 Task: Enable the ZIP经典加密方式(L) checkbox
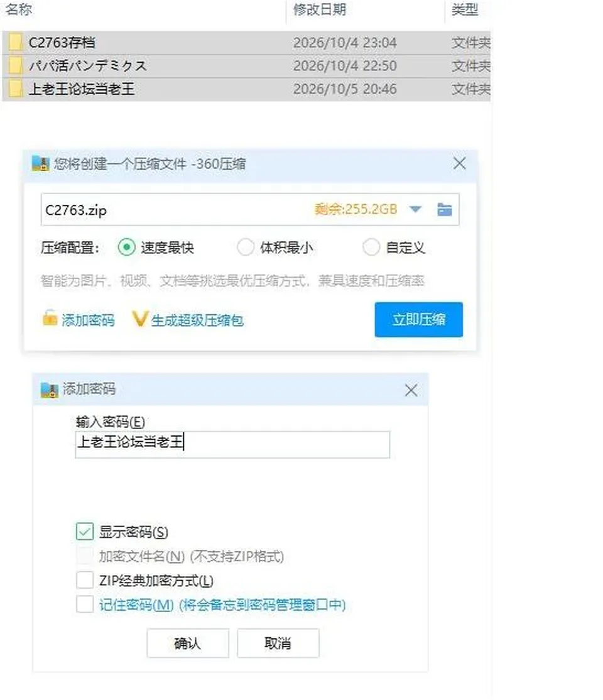(85, 581)
